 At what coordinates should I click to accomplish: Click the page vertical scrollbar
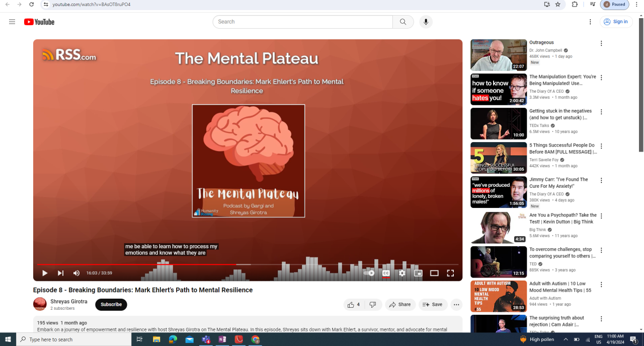[x=641, y=84]
